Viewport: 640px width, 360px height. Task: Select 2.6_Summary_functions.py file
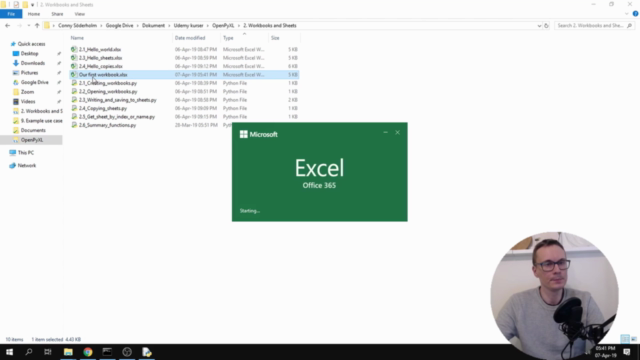[x=107, y=125]
